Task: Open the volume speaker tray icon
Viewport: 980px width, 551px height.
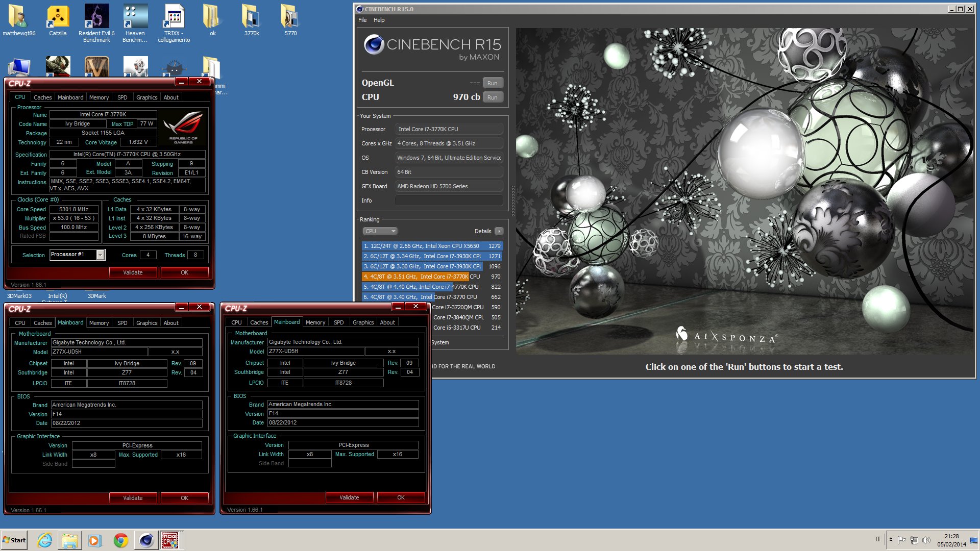Action: tap(926, 540)
